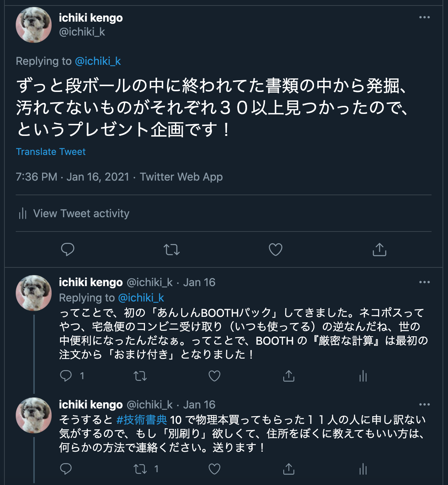
Task: Retweet the main tweet
Action: pos(172,249)
